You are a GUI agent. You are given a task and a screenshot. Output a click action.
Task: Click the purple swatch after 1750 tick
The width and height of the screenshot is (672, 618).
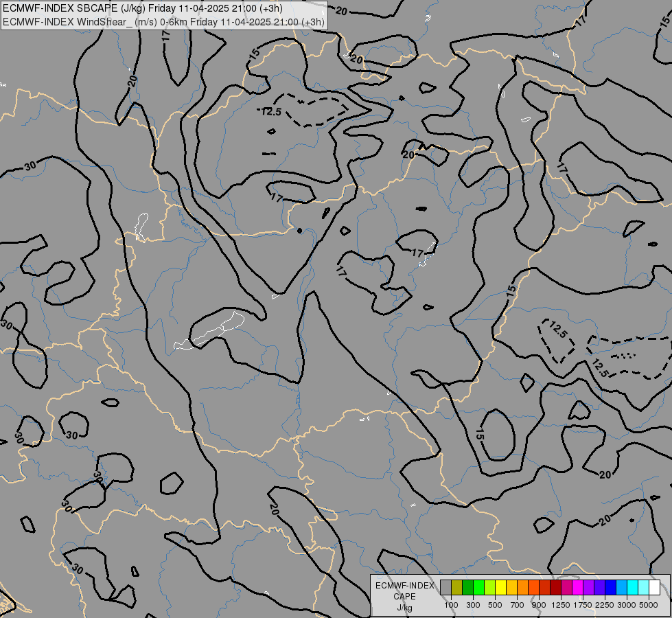click(588, 587)
